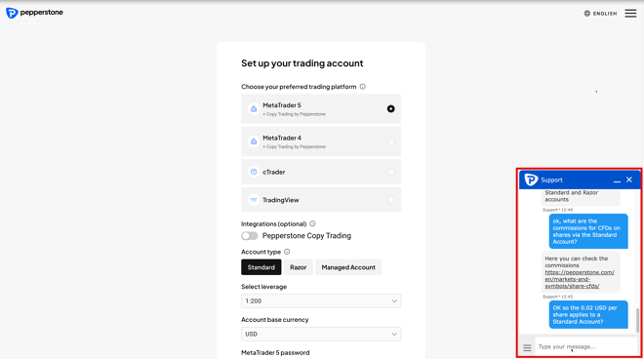644x359 pixels.
Task: Select the cTrader radio option
Action: (390, 172)
